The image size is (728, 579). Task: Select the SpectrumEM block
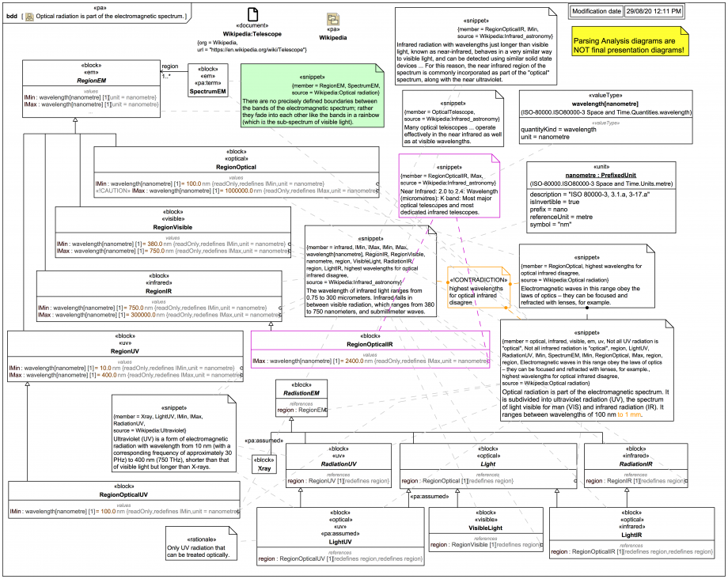(208, 80)
